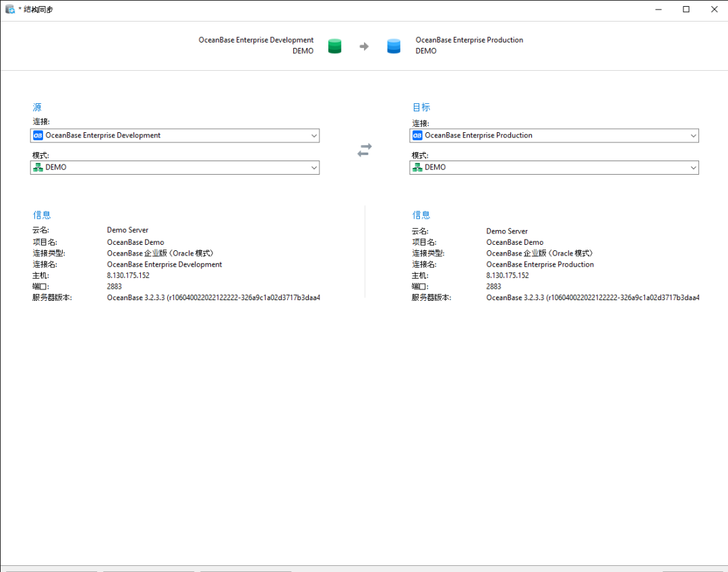
Task: Click the target 信息 heading
Action: tap(421, 214)
